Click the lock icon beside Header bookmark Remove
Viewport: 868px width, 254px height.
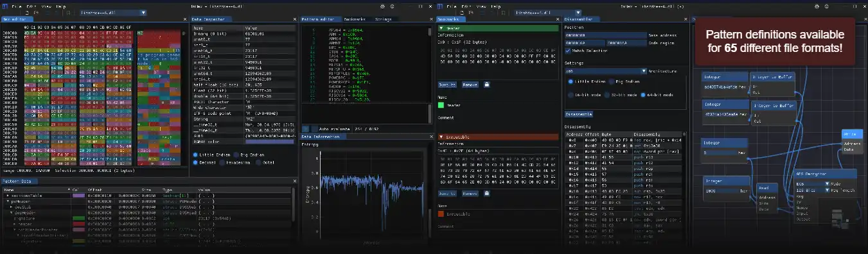coord(487,85)
